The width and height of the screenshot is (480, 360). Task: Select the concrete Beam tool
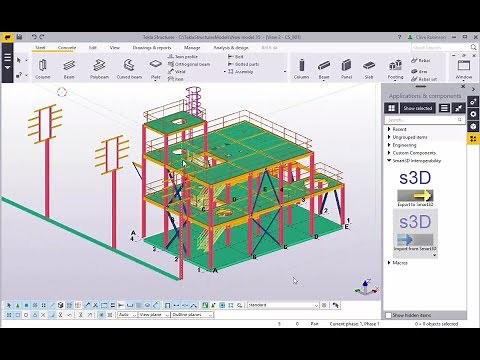pyautogui.click(x=324, y=69)
